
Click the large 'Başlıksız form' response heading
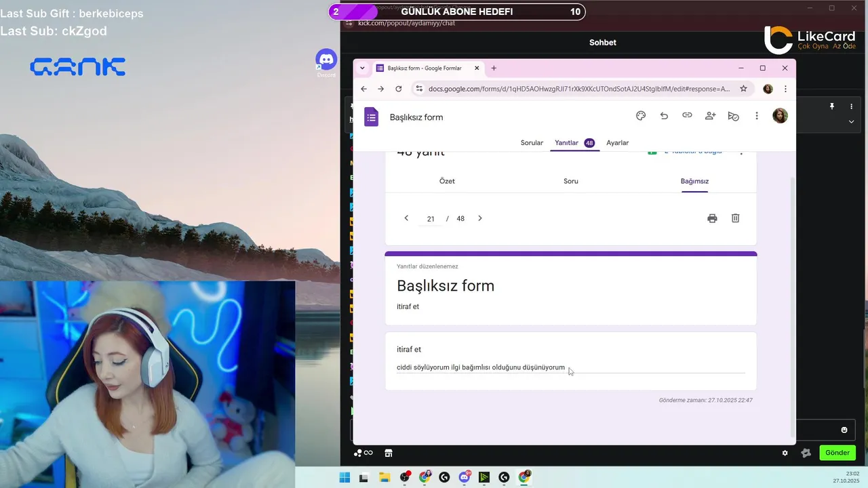[x=446, y=285]
